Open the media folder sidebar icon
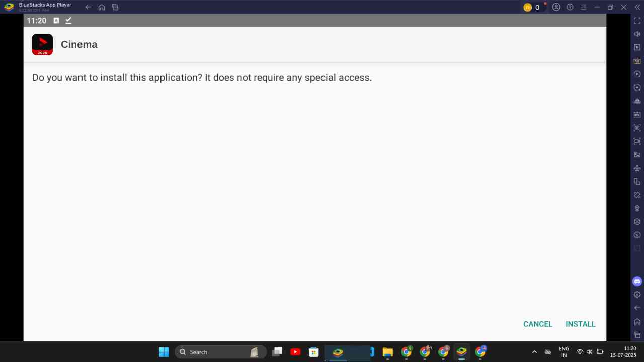 (x=637, y=154)
